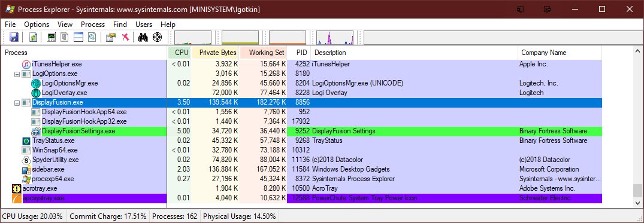644x223 pixels.
Task: Sort by the Company Name column header
Action: 560,53
